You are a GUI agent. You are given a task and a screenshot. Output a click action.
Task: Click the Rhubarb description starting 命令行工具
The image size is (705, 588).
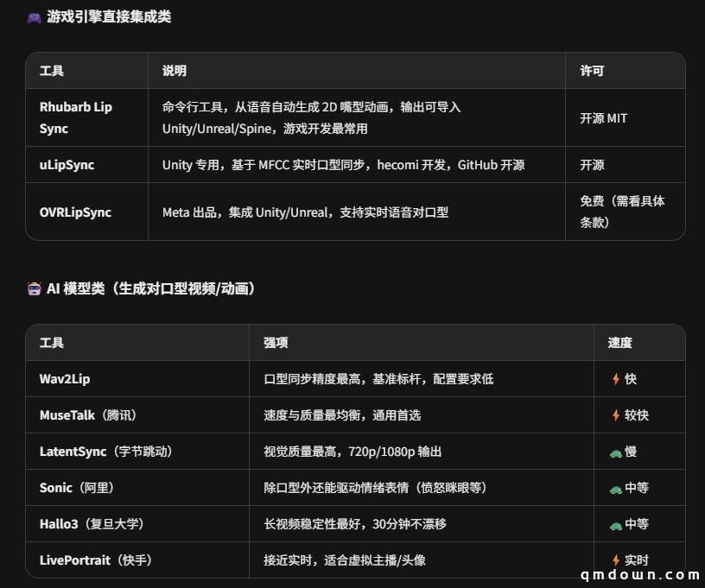click(312, 117)
